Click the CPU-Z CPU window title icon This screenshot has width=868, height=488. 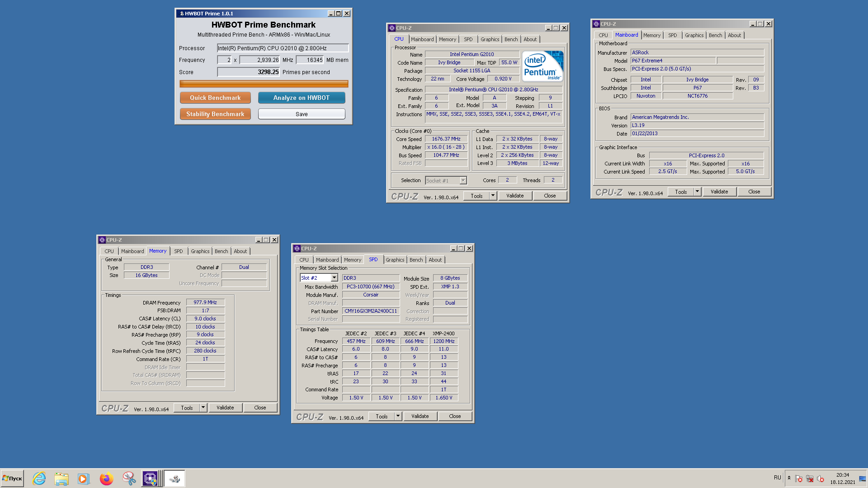click(392, 28)
